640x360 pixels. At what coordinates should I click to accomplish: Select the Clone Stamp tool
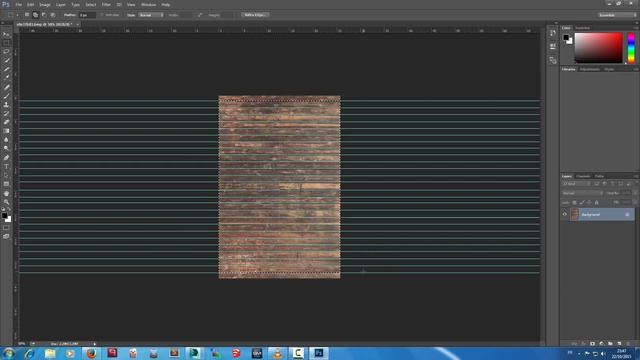pos(6,104)
